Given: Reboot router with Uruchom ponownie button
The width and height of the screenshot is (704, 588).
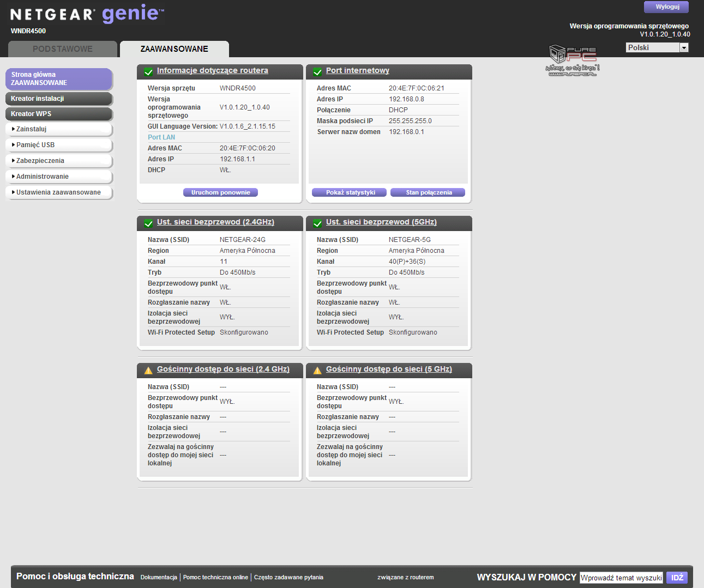Looking at the screenshot, I should pos(220,192).
